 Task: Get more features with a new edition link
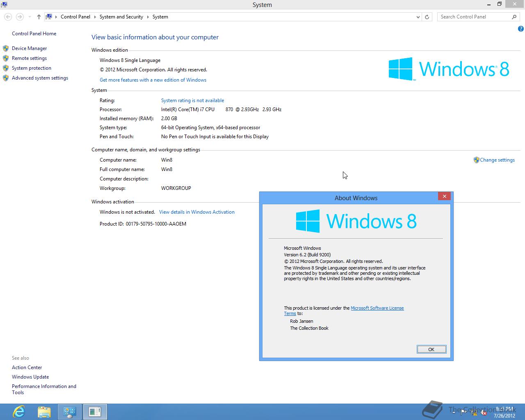(x=153, y=80)
